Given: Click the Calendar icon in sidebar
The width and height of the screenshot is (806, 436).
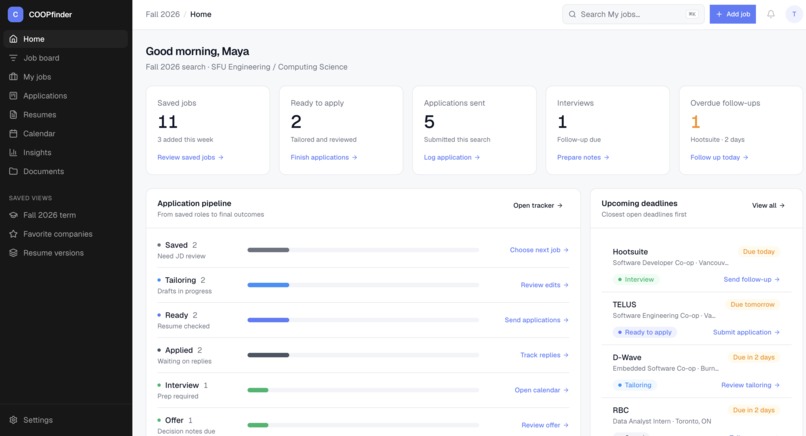Looking at the screenshot, I should click(13, 134).
